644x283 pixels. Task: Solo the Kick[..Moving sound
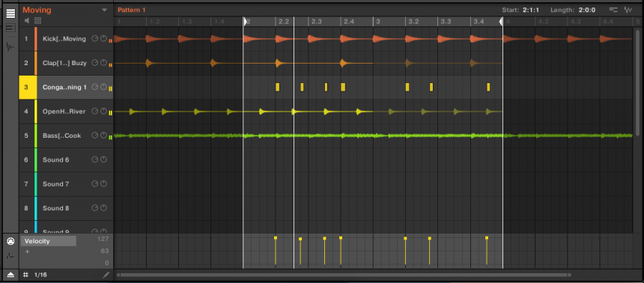coord(95,39)
